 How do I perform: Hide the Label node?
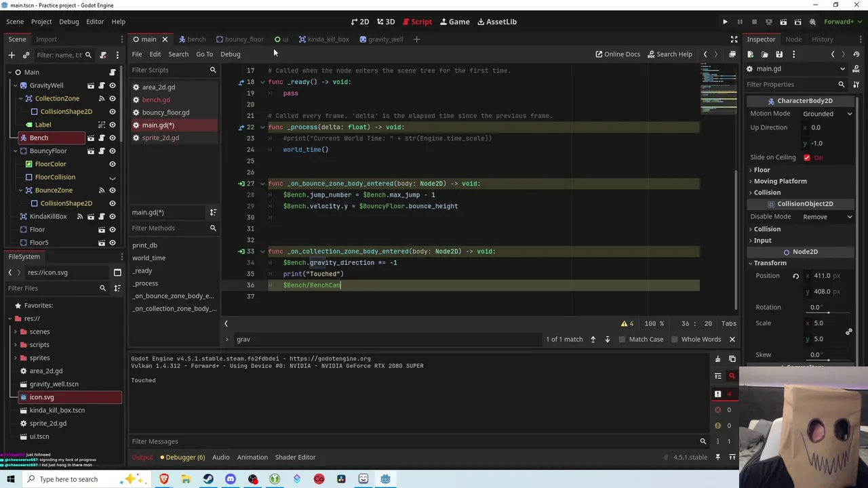(113, 125)
